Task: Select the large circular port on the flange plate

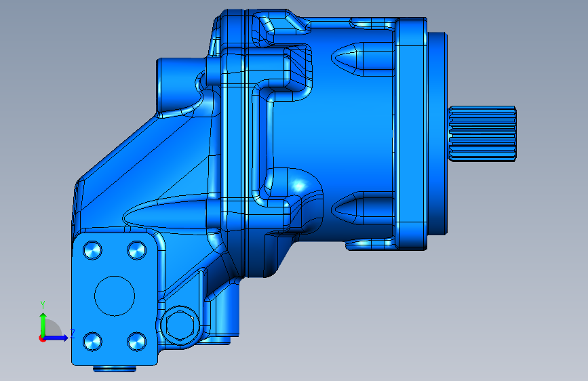Action: [x=115, y=296]
